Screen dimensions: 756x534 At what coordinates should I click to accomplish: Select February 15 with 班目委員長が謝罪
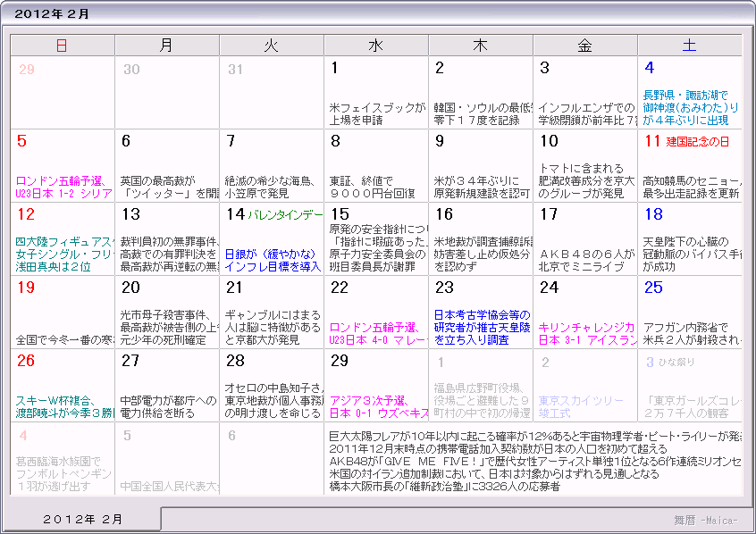(376, 239)
